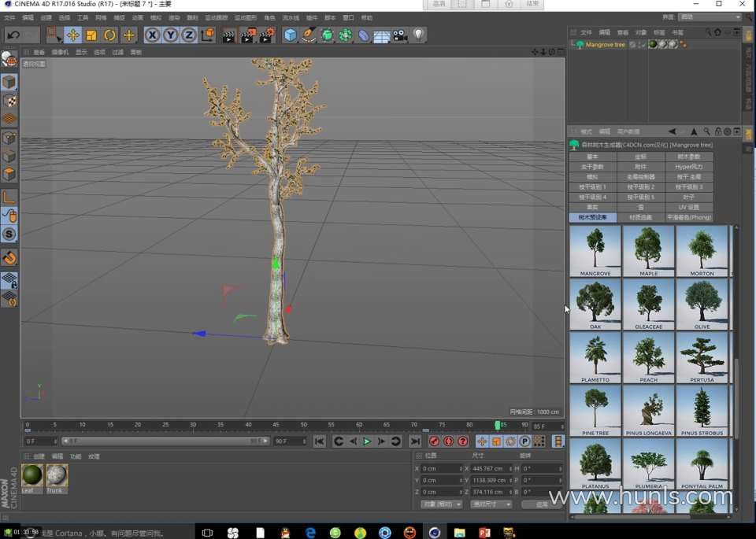This screenshot has height=539, width=756.
Task: Add a Cube primitive object
Action: [291, 35]
